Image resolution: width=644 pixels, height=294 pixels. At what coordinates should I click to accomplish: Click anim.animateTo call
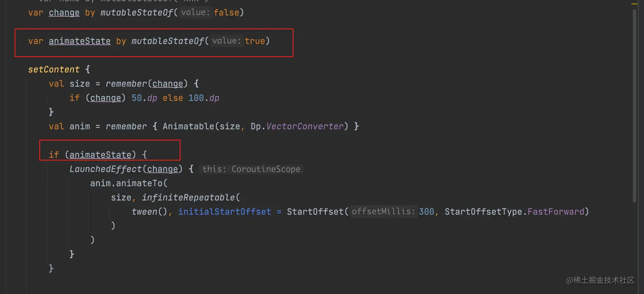[x=129, y=183]
